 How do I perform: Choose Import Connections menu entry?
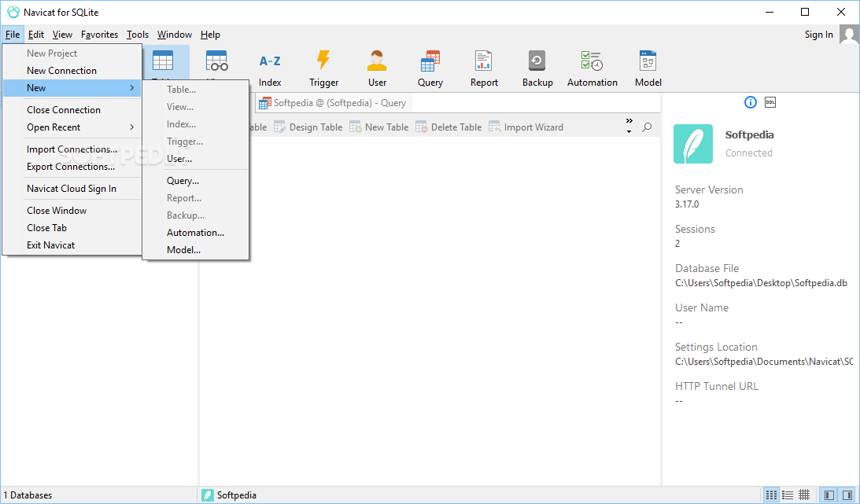[72, 149]
